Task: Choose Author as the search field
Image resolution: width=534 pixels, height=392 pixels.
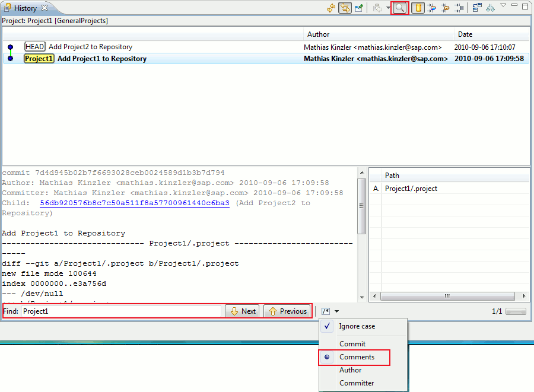Action: [350, 370]
